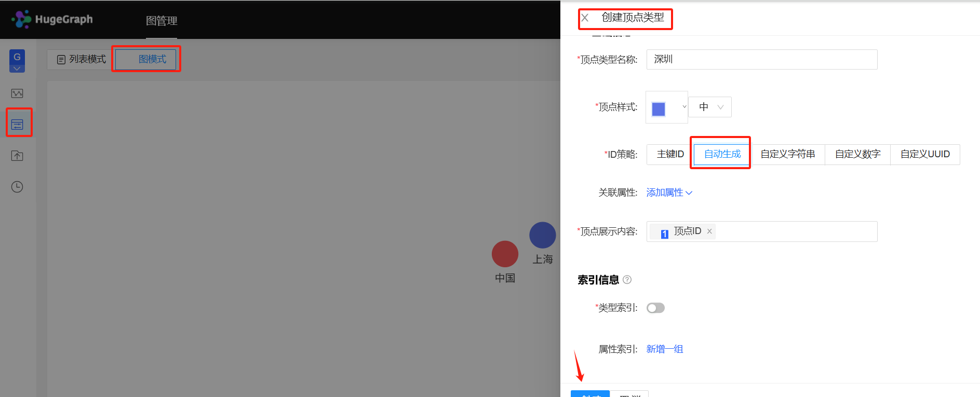Focus the 顶点类型名称 input field
This screenshot has height=397, width=980.
762,60
